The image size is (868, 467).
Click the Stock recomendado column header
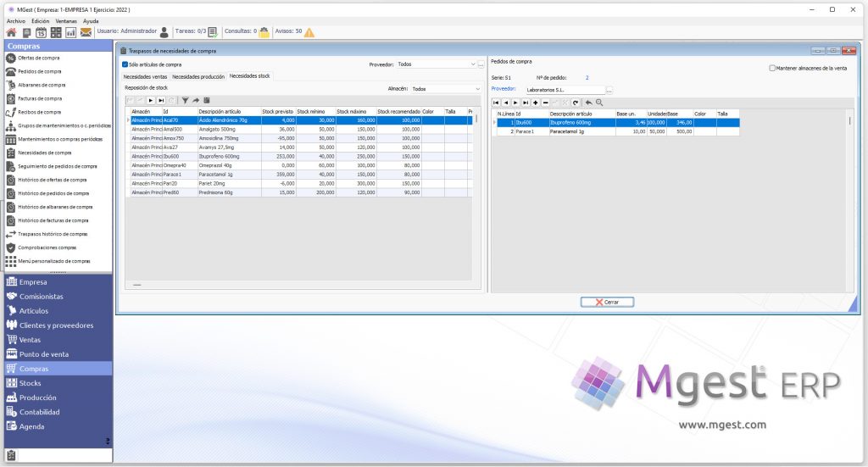point(398,112)
